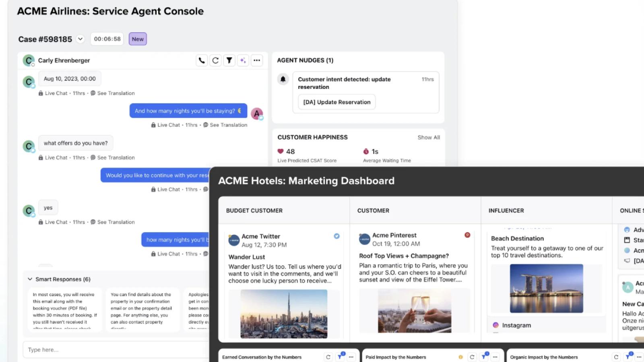644x362 pixels.
Task: Select smart response 'In most cases, you will receive'
Action: click(x=64, y=309)
